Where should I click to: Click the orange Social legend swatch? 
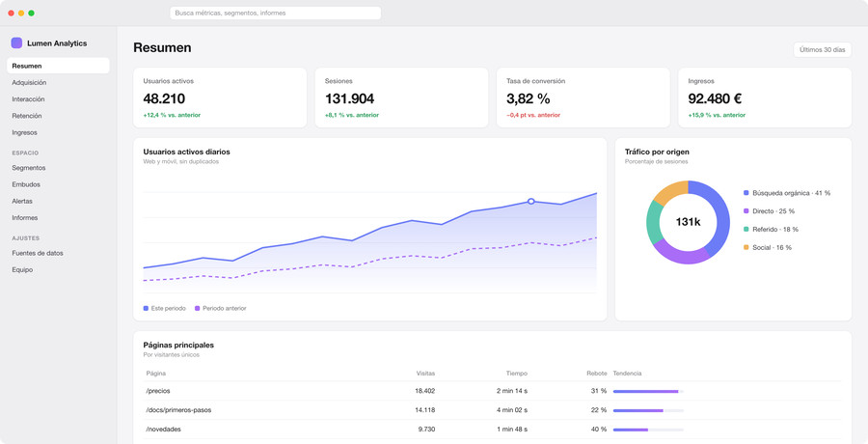pos(746,247)
